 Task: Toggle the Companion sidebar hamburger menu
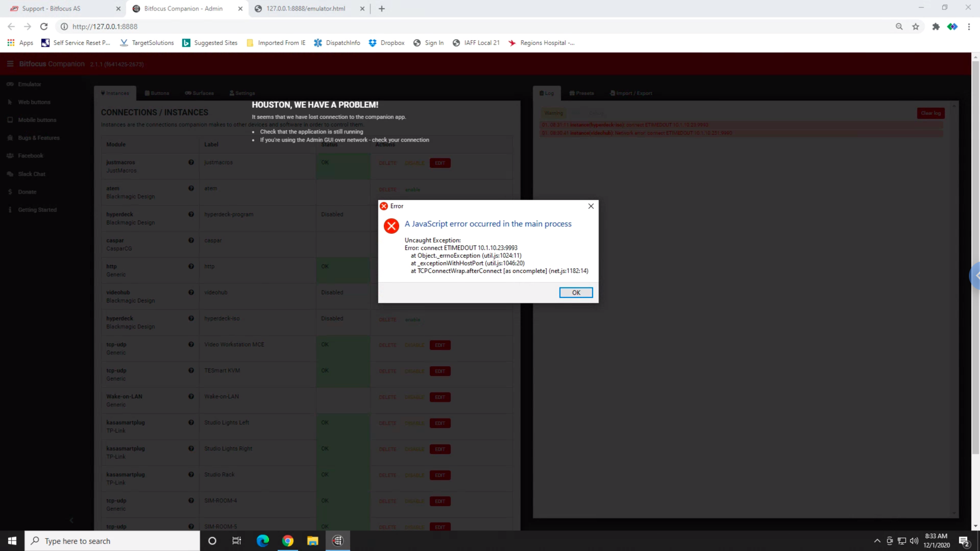[x=10, y=64]
